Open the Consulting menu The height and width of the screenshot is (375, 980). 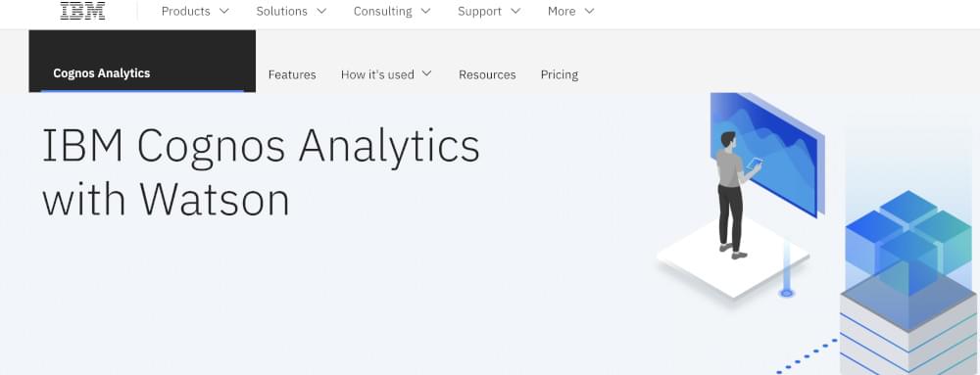(x=392, y=11)
